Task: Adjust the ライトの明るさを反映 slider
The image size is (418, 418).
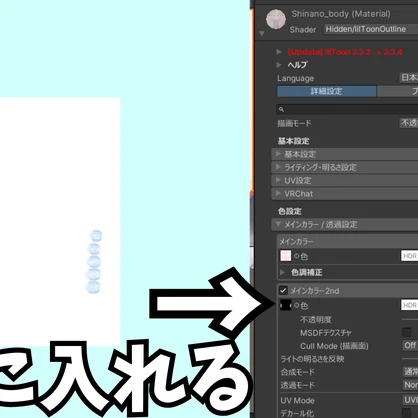Action: [x=410, y=359]
